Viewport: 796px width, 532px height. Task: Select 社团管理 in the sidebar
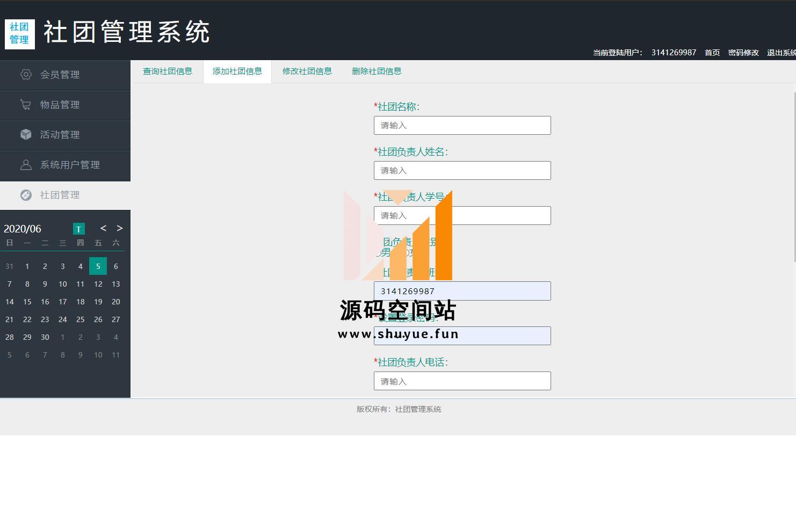coord(65,195)
